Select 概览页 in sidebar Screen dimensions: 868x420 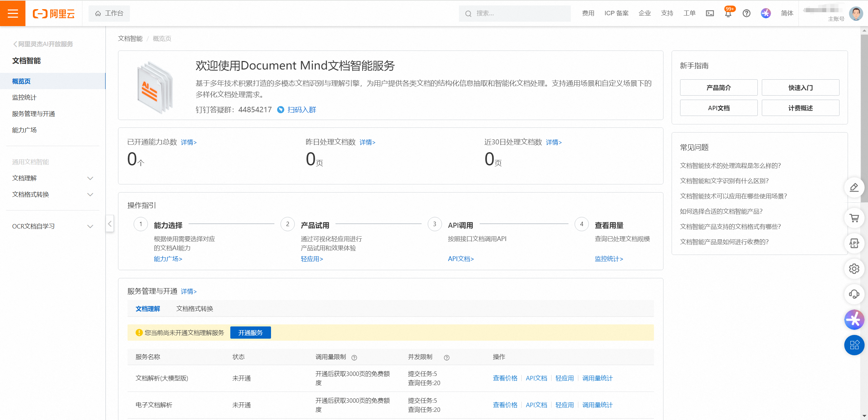[x=53, y=81]
